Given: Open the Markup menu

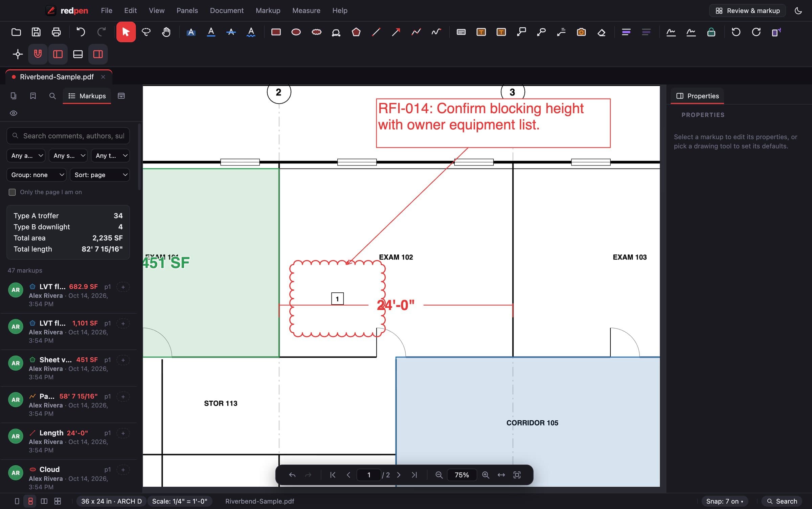Looking at the screenshot, I should [268, 11].
